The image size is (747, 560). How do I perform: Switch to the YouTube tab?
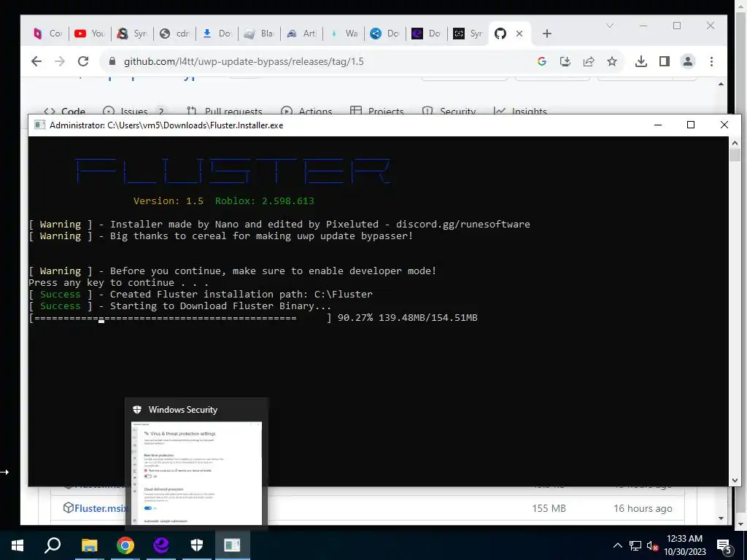(x=90, y=34)
